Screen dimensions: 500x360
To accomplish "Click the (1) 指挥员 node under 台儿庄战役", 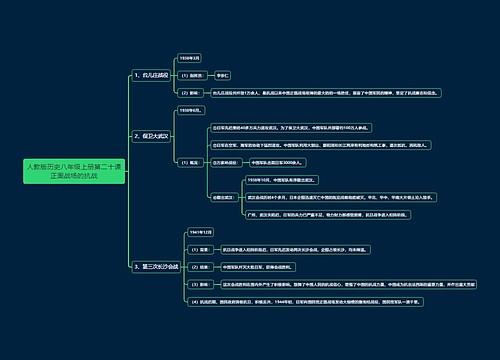I will coord(192,76).
